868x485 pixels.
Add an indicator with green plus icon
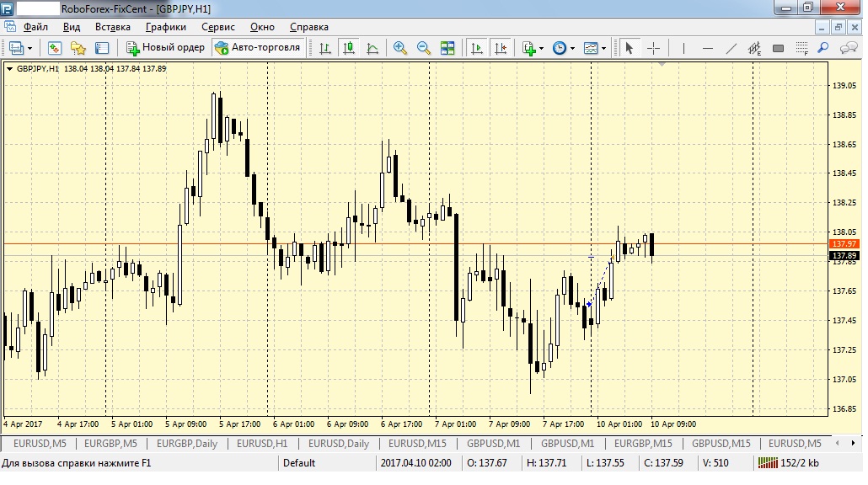coord(529,48)
